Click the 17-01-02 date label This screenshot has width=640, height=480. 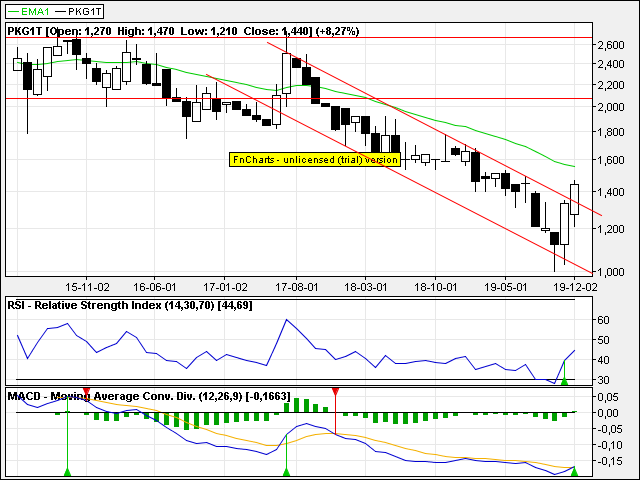[225, 287]
